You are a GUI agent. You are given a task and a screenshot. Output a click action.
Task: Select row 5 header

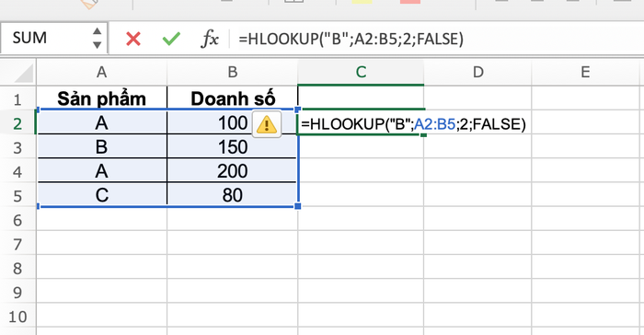(x=17, y=196)
